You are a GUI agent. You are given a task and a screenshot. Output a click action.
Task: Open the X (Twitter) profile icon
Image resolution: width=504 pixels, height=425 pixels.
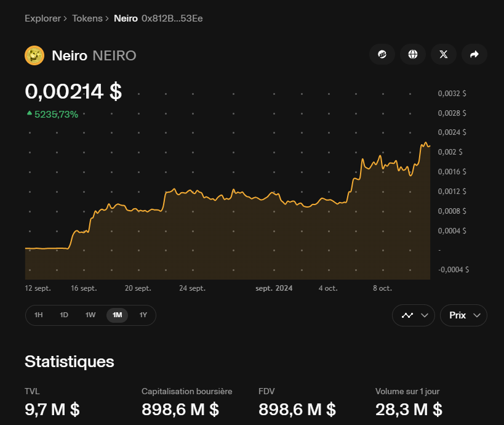(444, 54)
